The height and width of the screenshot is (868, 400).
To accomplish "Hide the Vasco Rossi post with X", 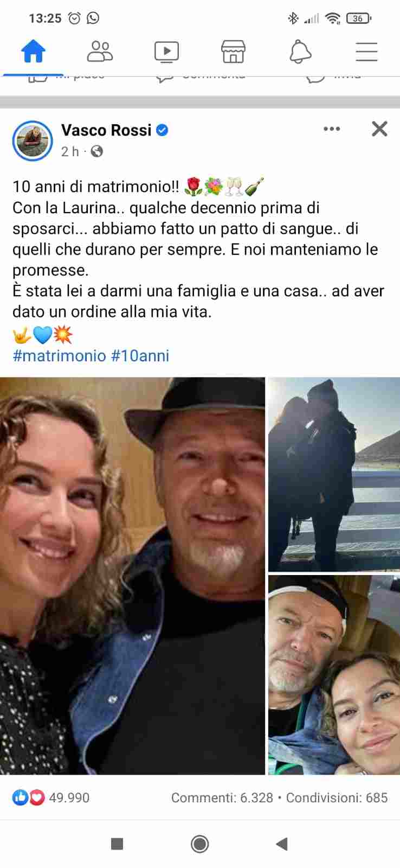I will [x=379, y=129].
